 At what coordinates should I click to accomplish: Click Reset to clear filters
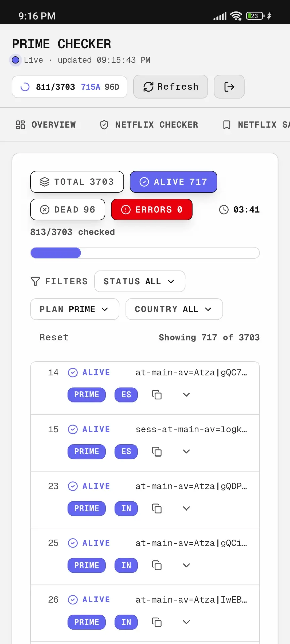54,337
